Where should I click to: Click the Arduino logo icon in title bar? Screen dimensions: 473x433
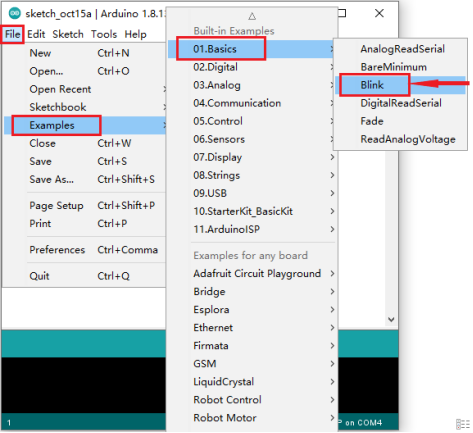click(14, 13)
